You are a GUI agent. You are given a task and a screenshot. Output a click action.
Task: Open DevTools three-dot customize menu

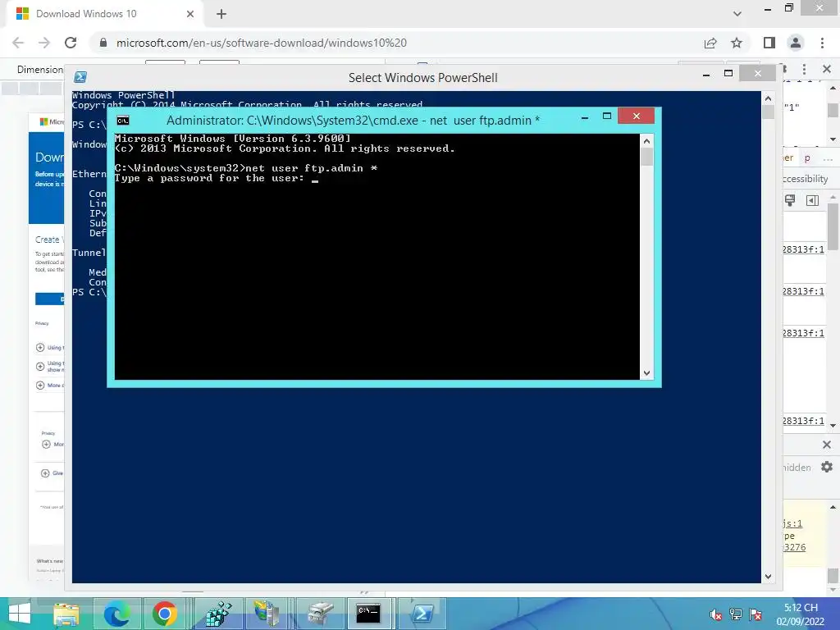click(x=804, y=69)
